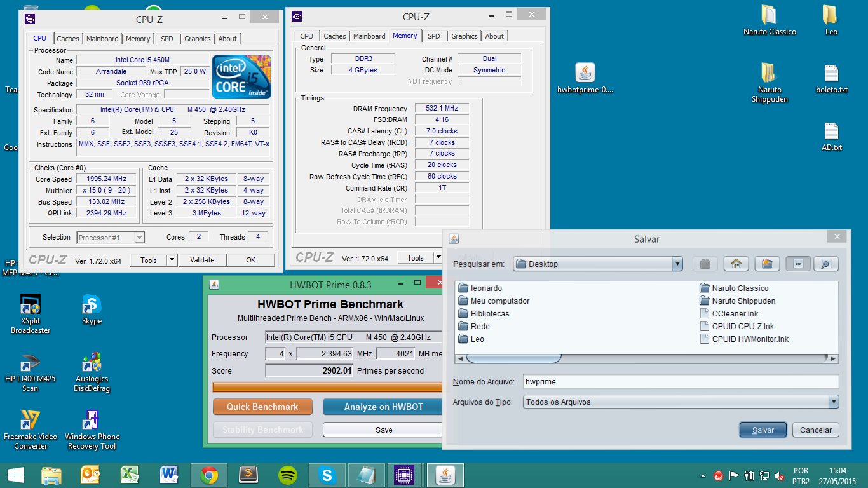The image size is (868, 488).
Task: Open Spotify from taskbar
Action: pyautogui.click(x=288, y=475)
